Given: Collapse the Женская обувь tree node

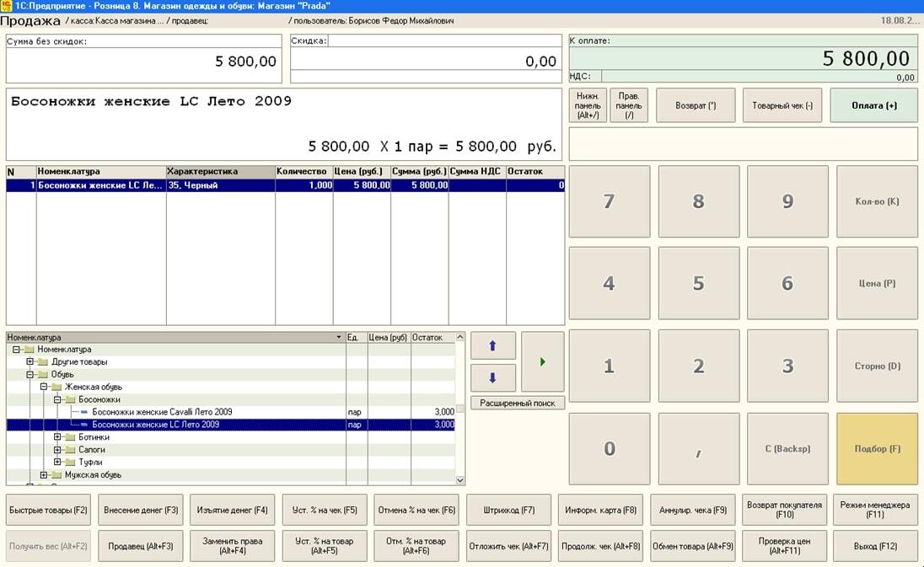Looking at the screenshot, I should pos(44,387).
